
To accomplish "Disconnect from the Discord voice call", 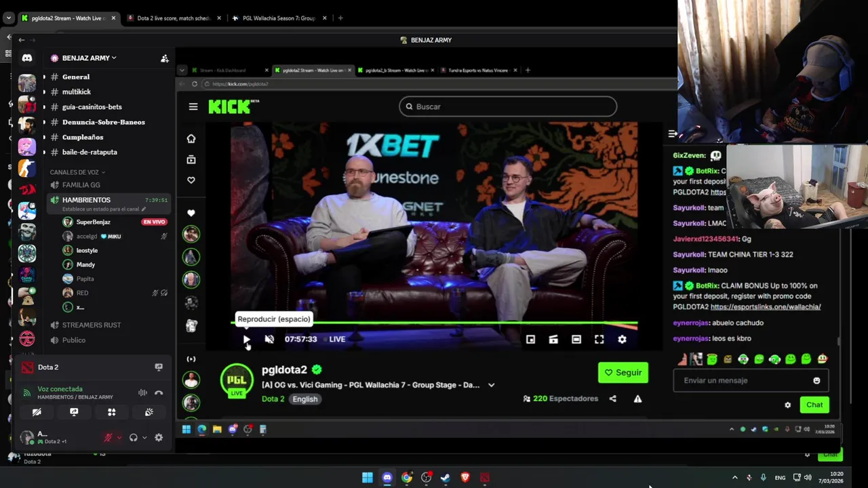I will point(159,392).
